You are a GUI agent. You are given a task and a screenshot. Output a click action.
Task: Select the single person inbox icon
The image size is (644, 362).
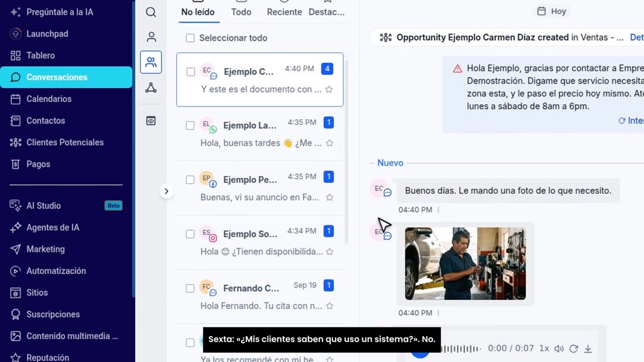[x=151, y=37]
